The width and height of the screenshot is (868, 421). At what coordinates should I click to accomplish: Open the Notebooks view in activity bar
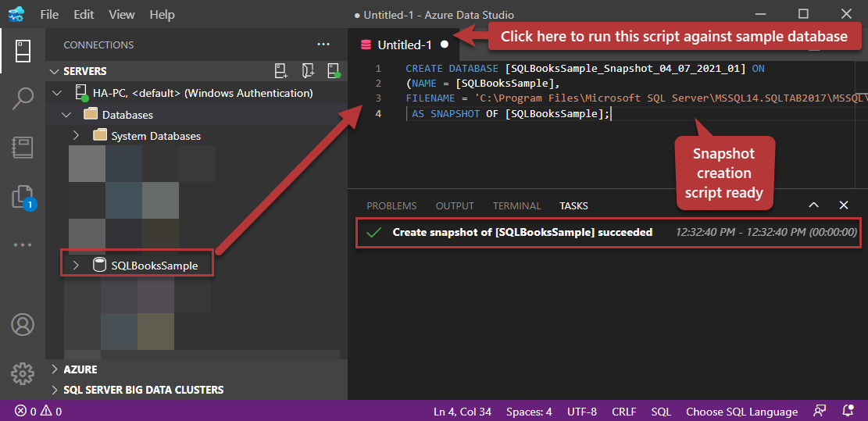(22, 148)
